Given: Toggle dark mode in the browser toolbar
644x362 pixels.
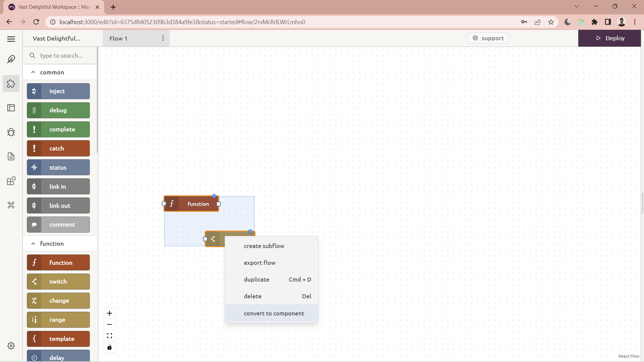Looking at the screenshot, I should click(567, 22).
